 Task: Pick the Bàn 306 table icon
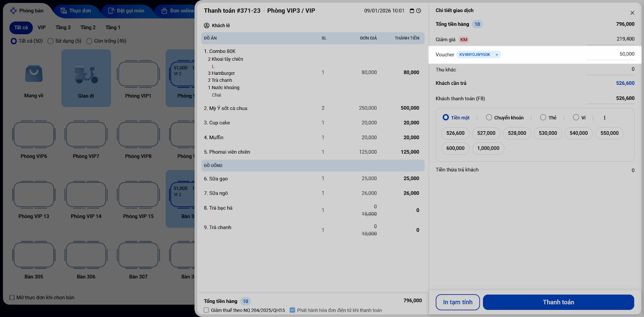(86, 255)
